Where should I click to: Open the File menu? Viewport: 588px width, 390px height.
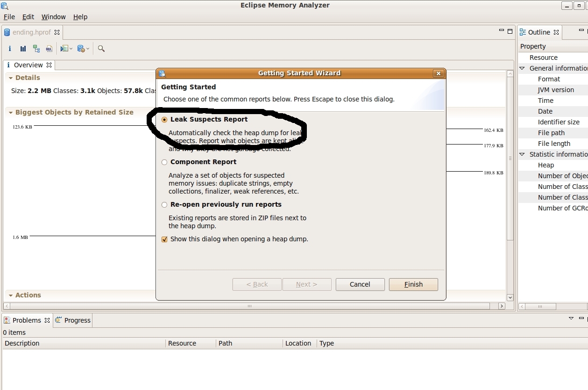pyautogui.click(x=9, y=17)
